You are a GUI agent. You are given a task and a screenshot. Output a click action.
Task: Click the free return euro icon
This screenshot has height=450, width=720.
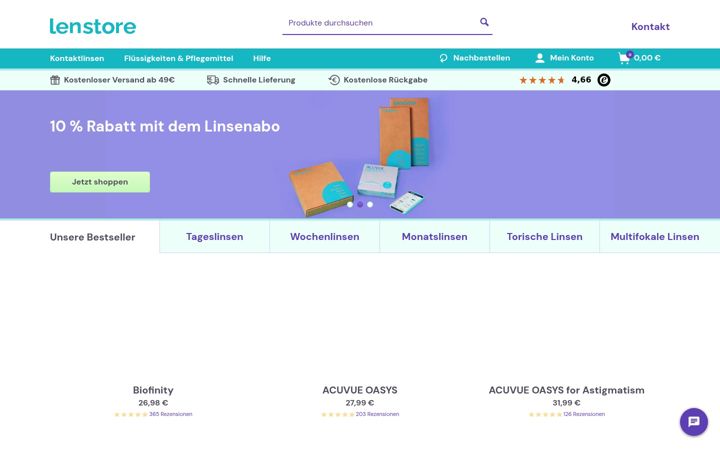[x=334, y=80]
